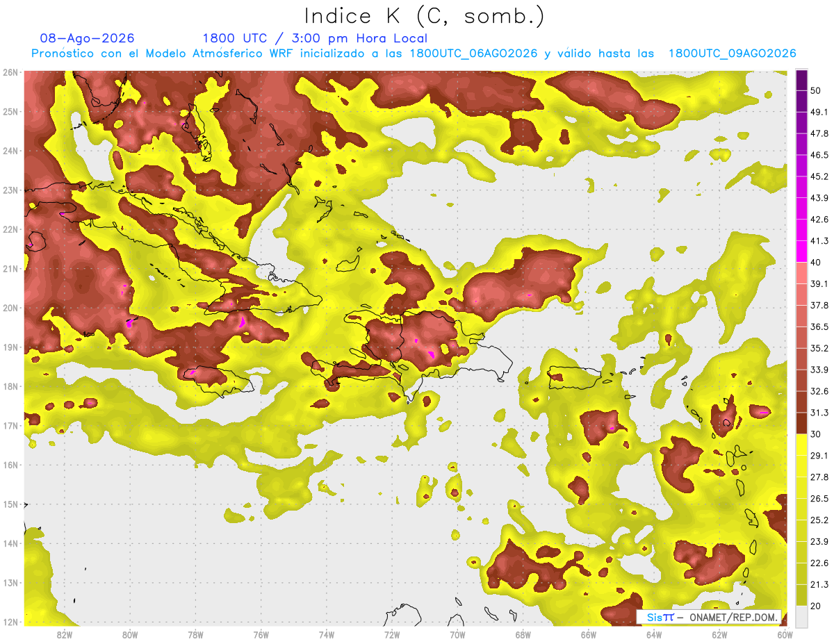The width and height of the screenshot is (834, 644).
Task: Click the "29.1" value on the color scale
Action: click(820, 455)
